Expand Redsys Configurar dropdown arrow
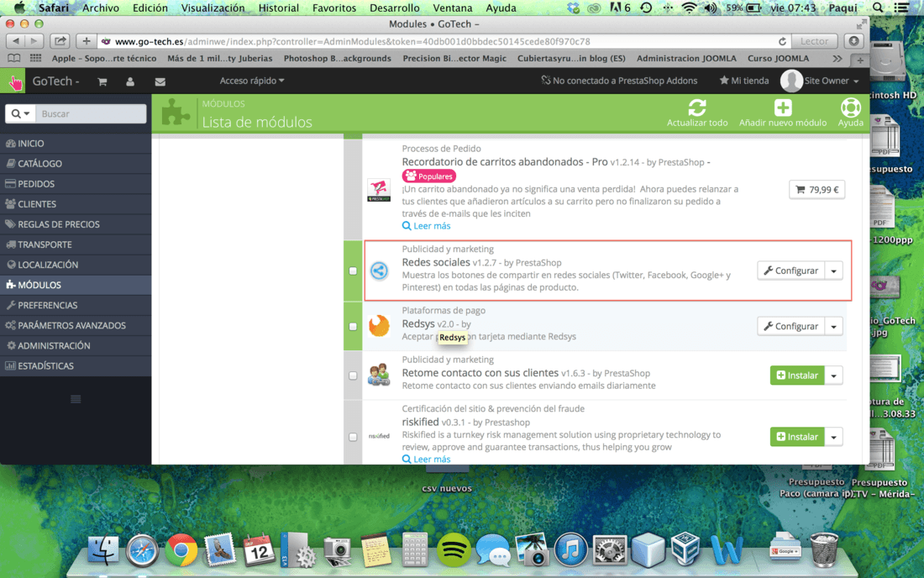 coord(834,327)
